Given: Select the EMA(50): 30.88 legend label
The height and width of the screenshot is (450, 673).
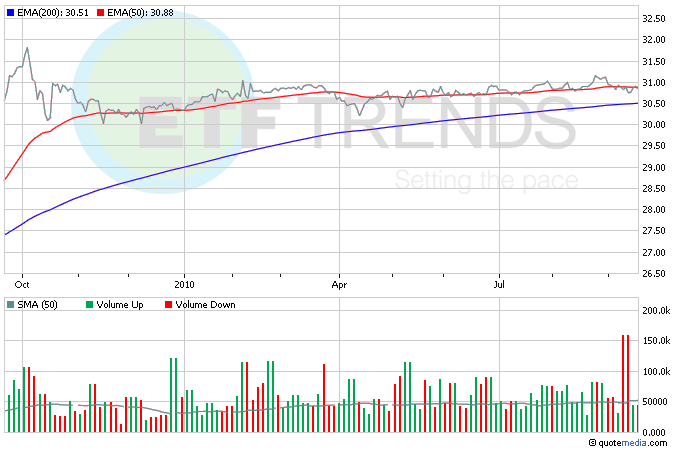Looking at the screenshot, I should 140,13.
